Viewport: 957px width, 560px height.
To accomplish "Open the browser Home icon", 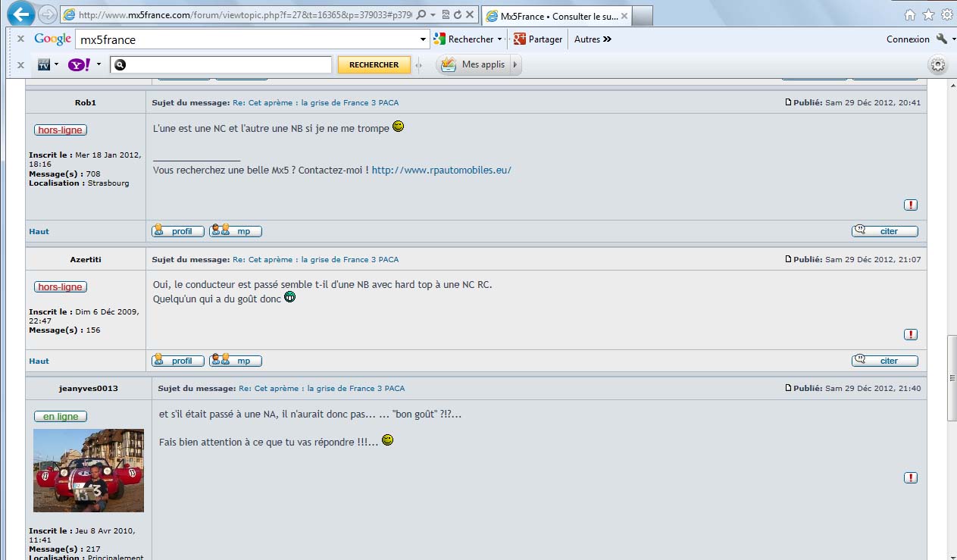I will 910,14.
